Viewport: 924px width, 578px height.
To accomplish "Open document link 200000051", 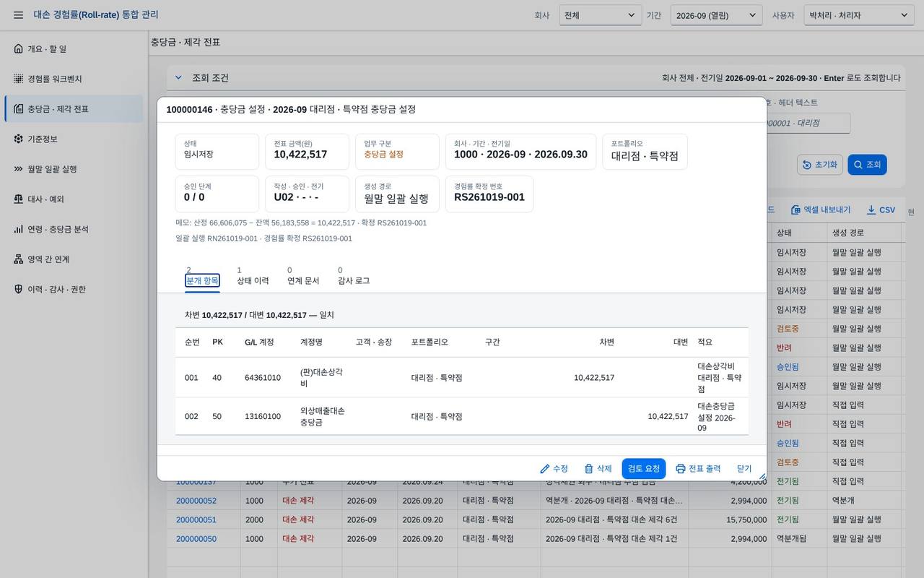I will 196,519.
